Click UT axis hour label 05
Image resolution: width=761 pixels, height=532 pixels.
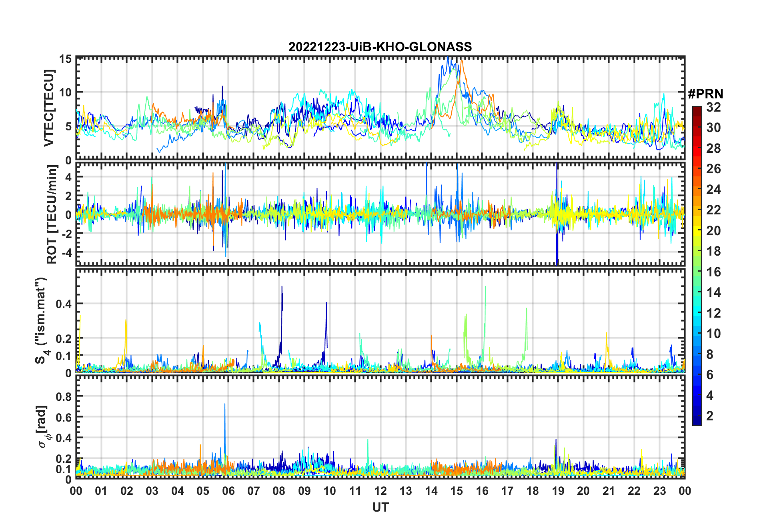click(x=203, y=491)
